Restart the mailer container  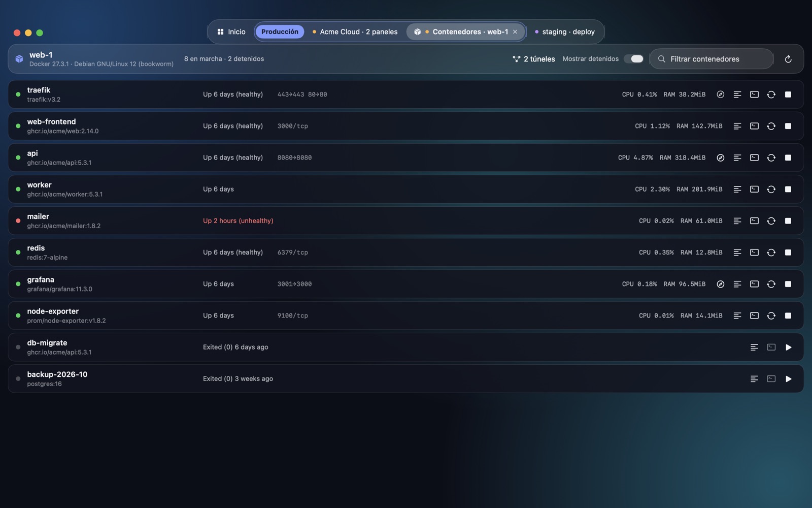[771, 221]
